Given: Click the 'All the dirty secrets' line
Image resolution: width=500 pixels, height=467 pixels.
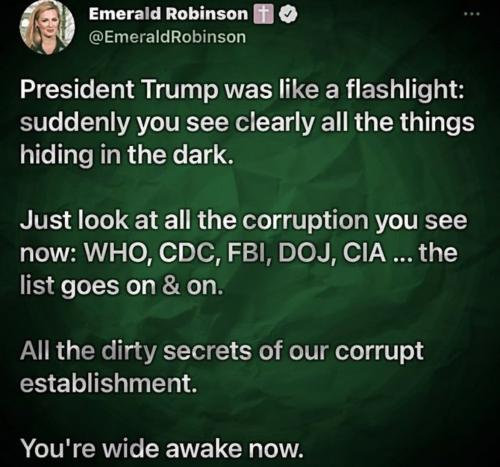Looking at the screenshot, I should 222,351.
